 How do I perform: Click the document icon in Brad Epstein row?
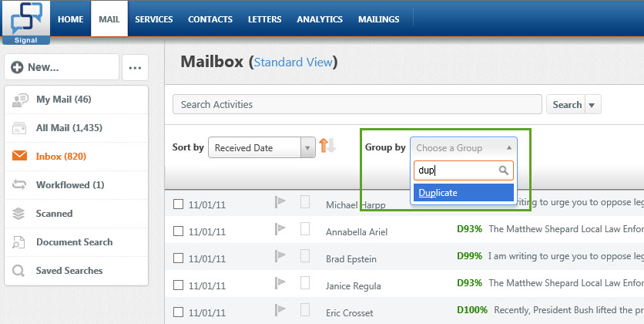(x=305, y=256)
